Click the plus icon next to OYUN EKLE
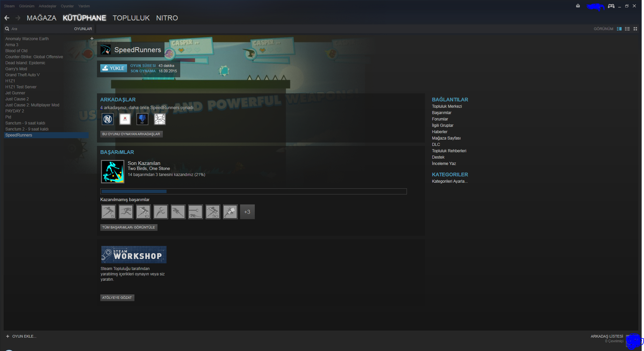This screenshot has width=644, height=351. click(x=8, y=336)
